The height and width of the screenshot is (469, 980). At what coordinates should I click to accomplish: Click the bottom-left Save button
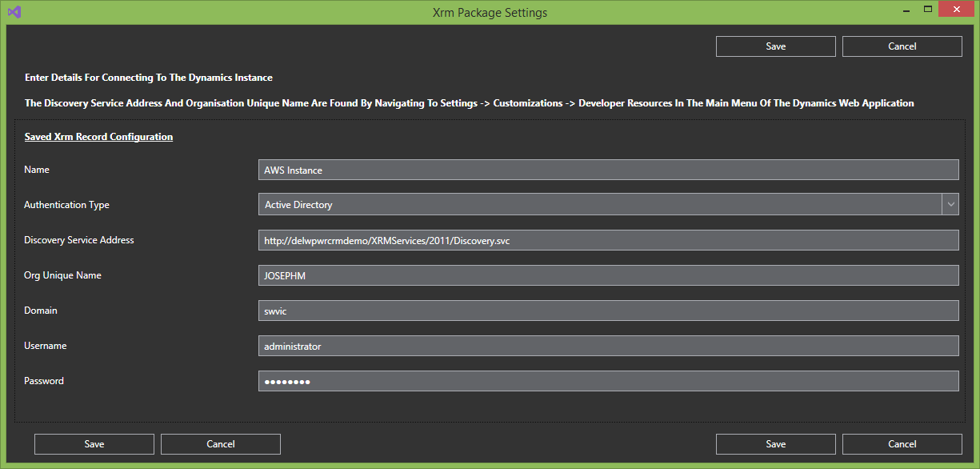pyautogui.click(x=94, y=444)
